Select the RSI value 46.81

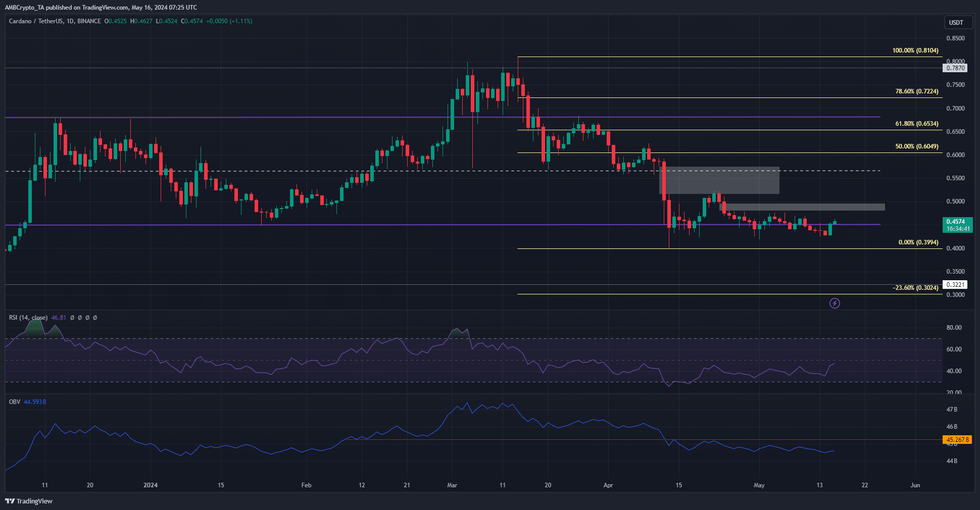[x=59, y=318]
